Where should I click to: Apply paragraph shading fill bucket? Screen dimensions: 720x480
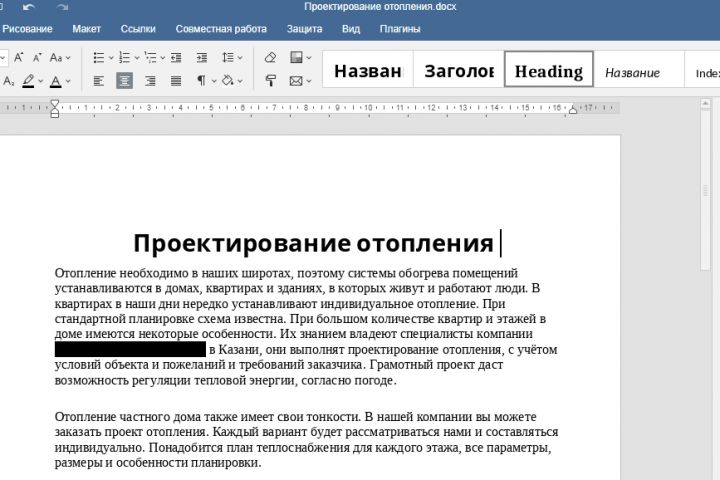tap(227, 81)
